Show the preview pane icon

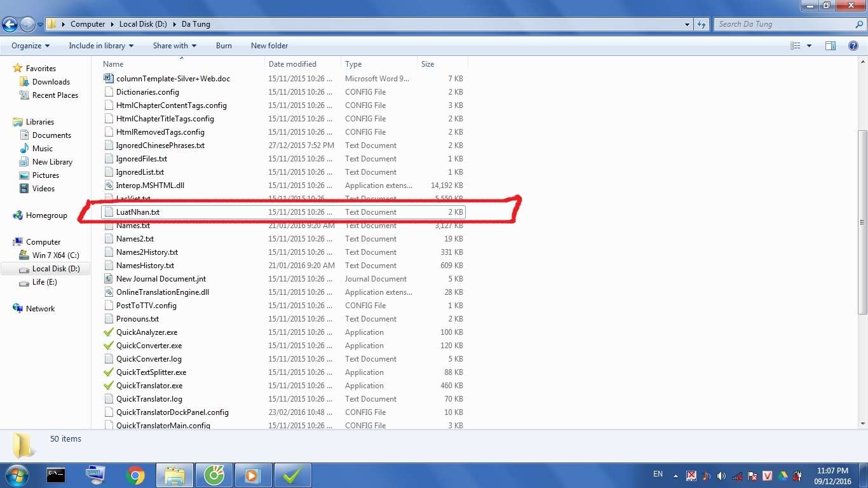click(830, 46)
